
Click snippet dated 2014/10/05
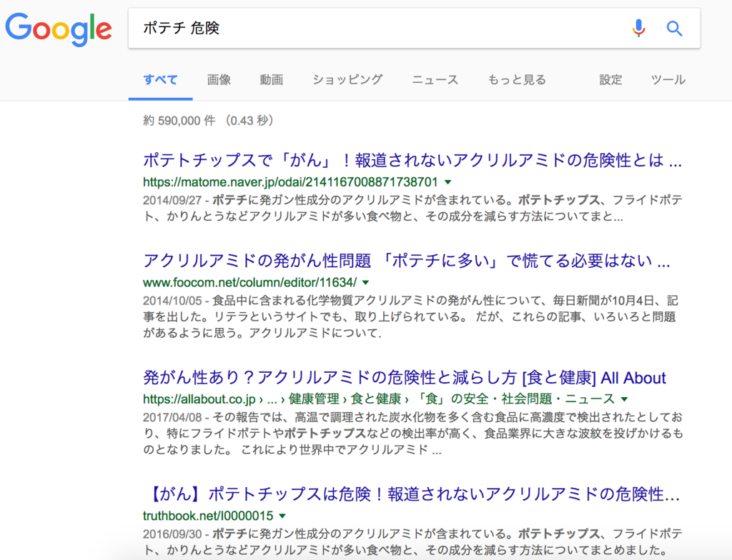click(411, 317)
